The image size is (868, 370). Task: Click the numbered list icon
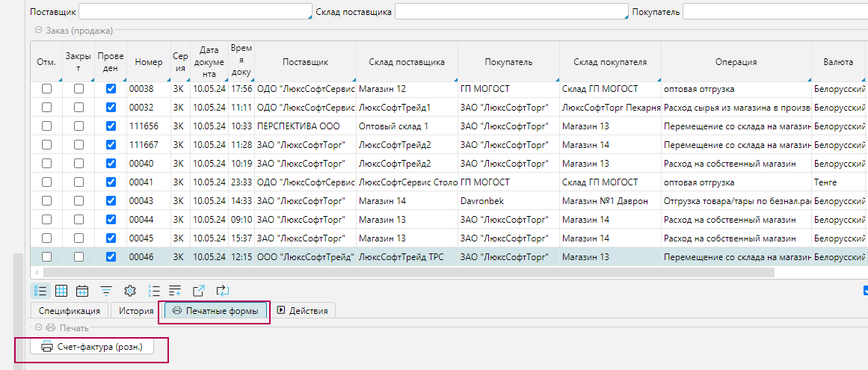pyautogui.click(x=154, y=291)
